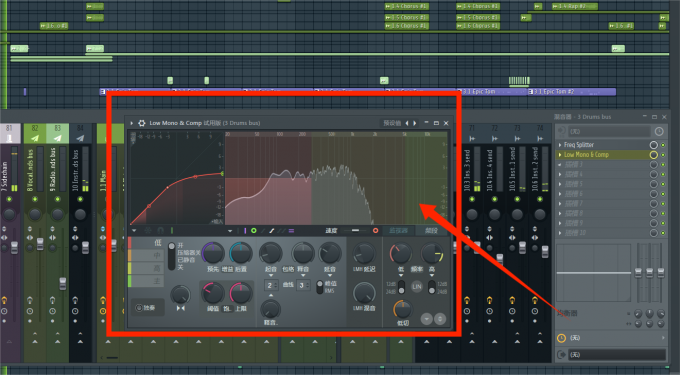The image size is (680, 375).
Task: Open dropdown arrow under 释音 knob
Action: (303, 276)
